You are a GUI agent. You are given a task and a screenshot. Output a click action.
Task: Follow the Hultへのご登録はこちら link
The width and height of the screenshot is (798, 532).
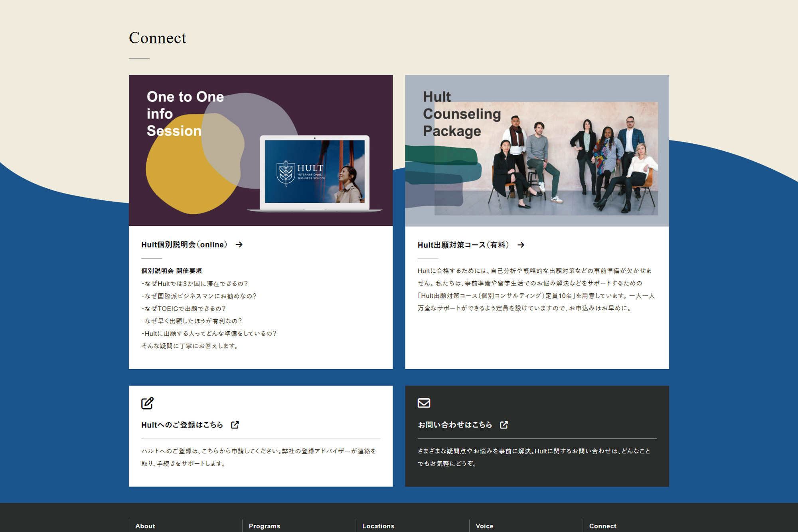(182, 425)
